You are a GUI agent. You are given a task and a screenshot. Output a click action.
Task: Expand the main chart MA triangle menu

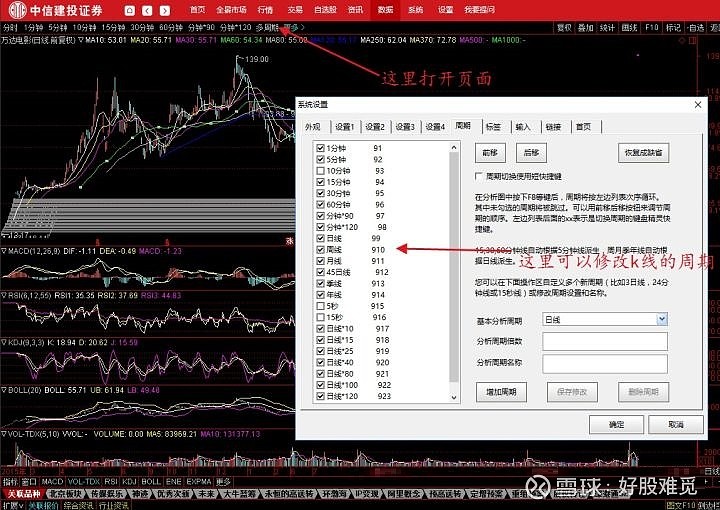click(x=80, y=40)
